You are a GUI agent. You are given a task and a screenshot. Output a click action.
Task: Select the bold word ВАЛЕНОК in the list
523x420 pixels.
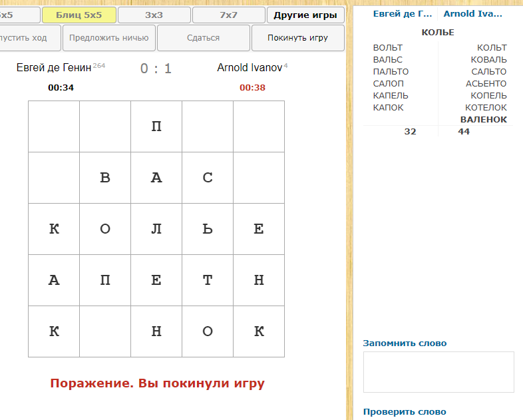point(484,120)
